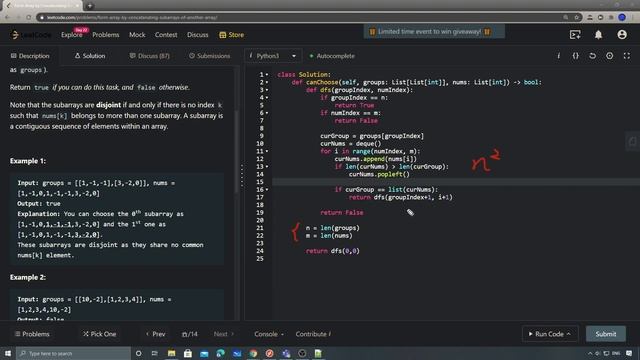
Task: Expand the Run Code options arrow
Action: point(569,334)
